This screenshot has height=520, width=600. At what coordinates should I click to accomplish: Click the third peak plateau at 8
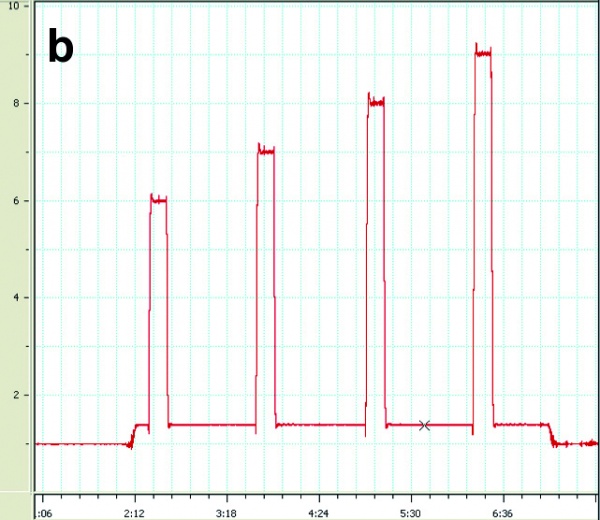pos(375,101)
